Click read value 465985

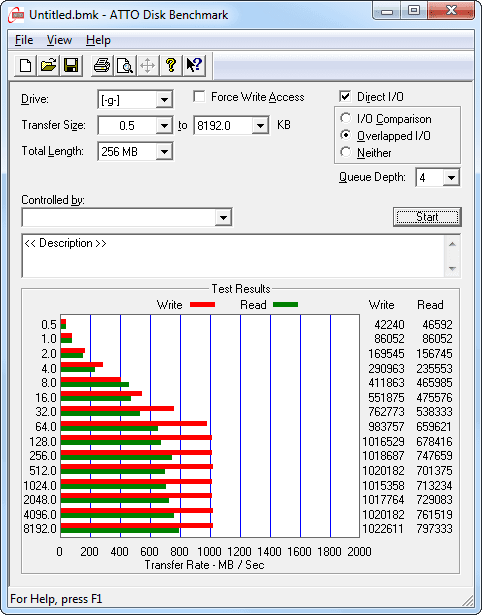434,382
